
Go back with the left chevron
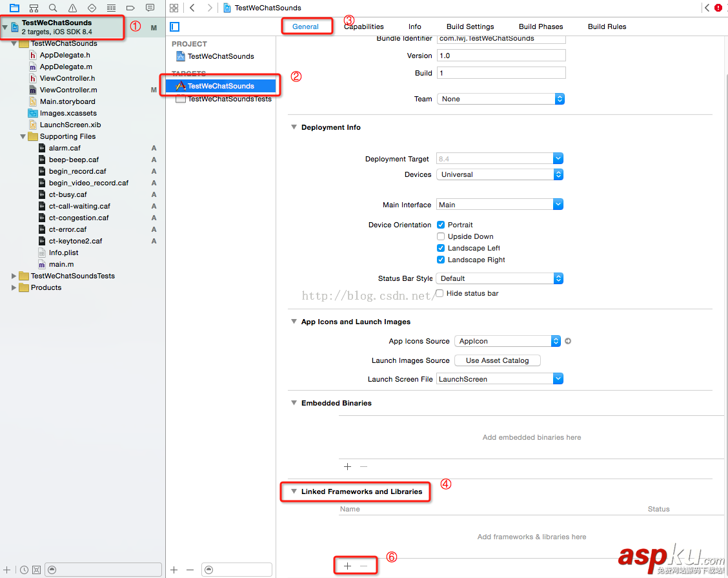192,8
